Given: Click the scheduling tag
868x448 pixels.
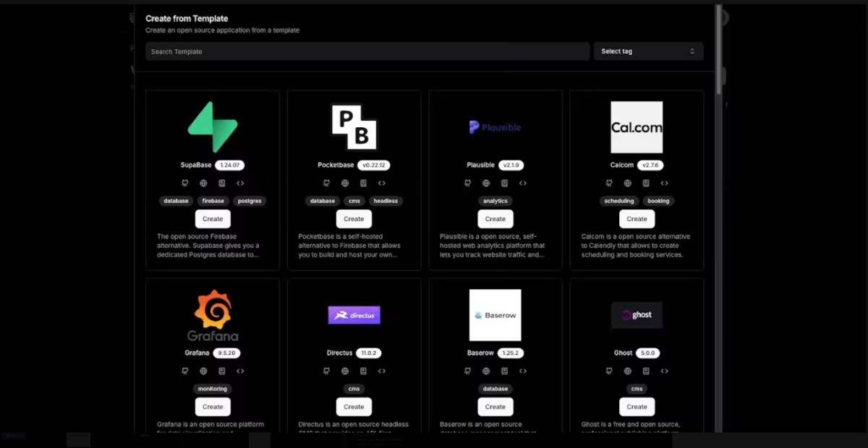Looking at the screenshot, I should (619, 201).
